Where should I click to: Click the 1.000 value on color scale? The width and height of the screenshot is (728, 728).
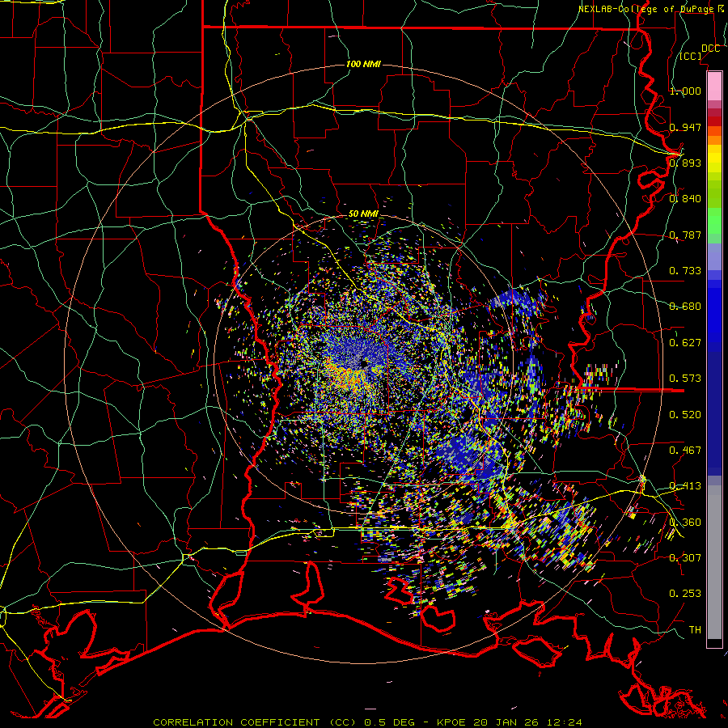[x=685, y=91]
